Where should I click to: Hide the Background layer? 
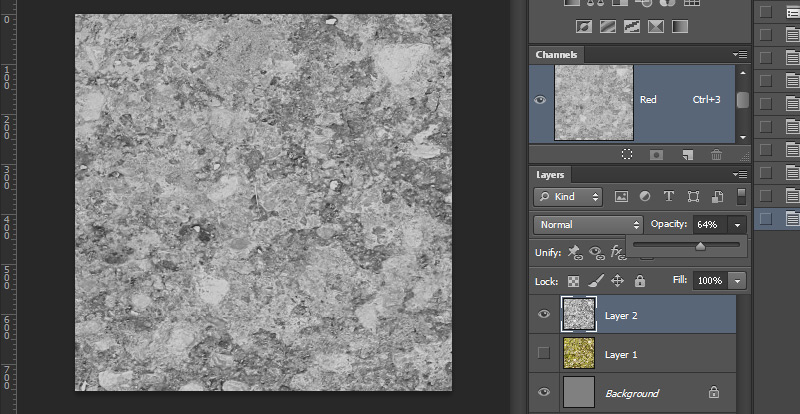pyautogui.click(x=544, y=392)
